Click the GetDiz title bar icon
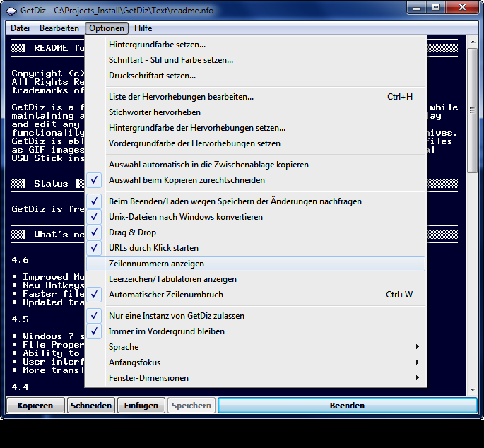 point(11,11)
